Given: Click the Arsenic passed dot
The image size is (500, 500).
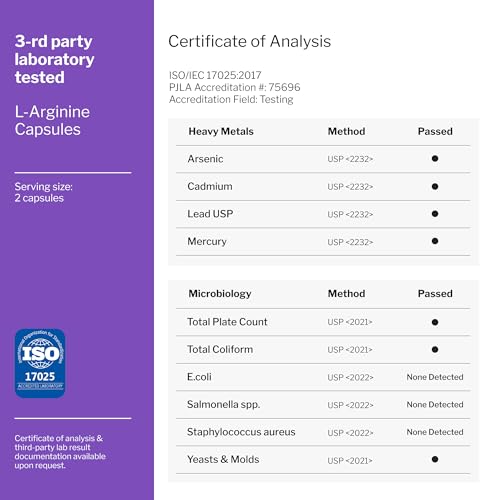Looking at the screenshot, I should 435,159.
